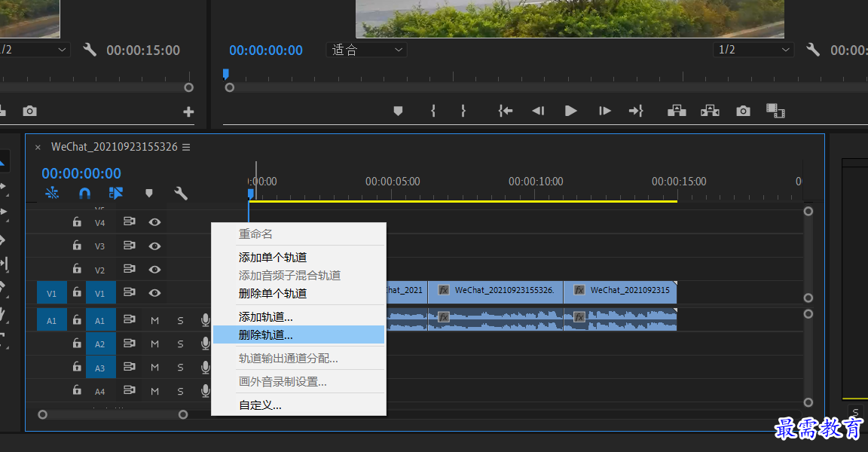
Task: Open source monitor button editor plus
Action: [x=188, y=111]
